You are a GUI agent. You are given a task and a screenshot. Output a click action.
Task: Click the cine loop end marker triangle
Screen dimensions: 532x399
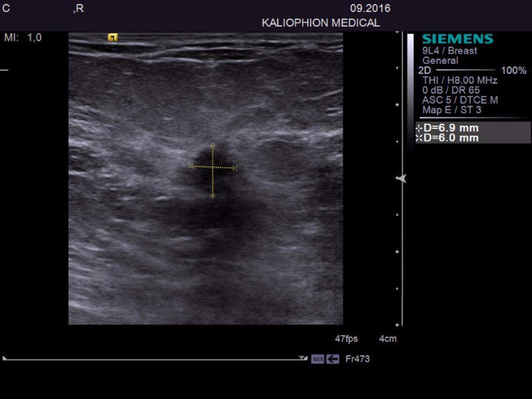(x=303, y=358)
